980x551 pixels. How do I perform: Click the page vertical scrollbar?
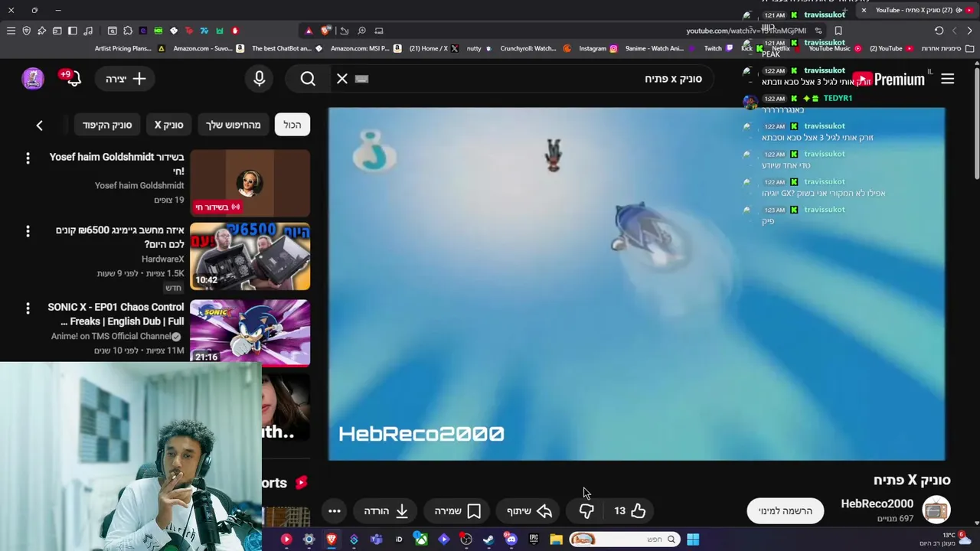click(x=976, y=122)
